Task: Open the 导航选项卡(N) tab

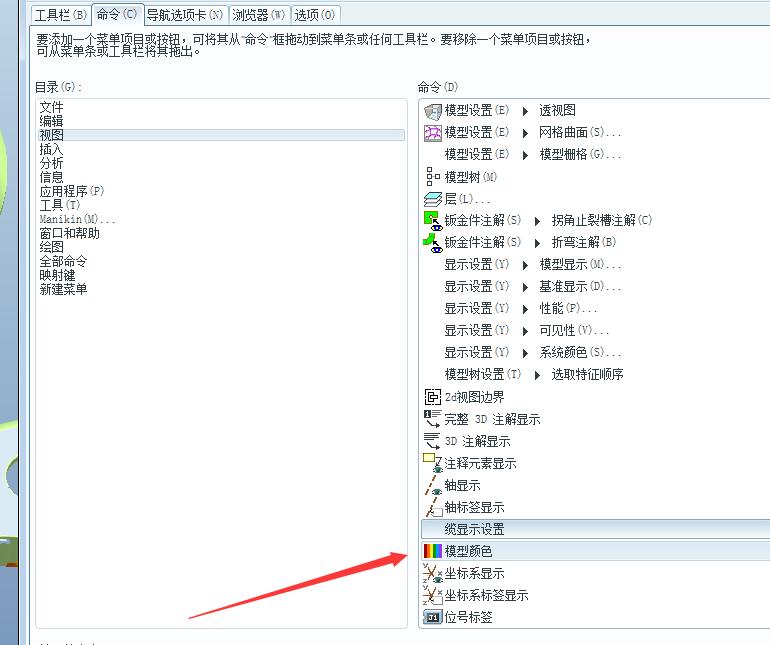Action: click(185, 15)
